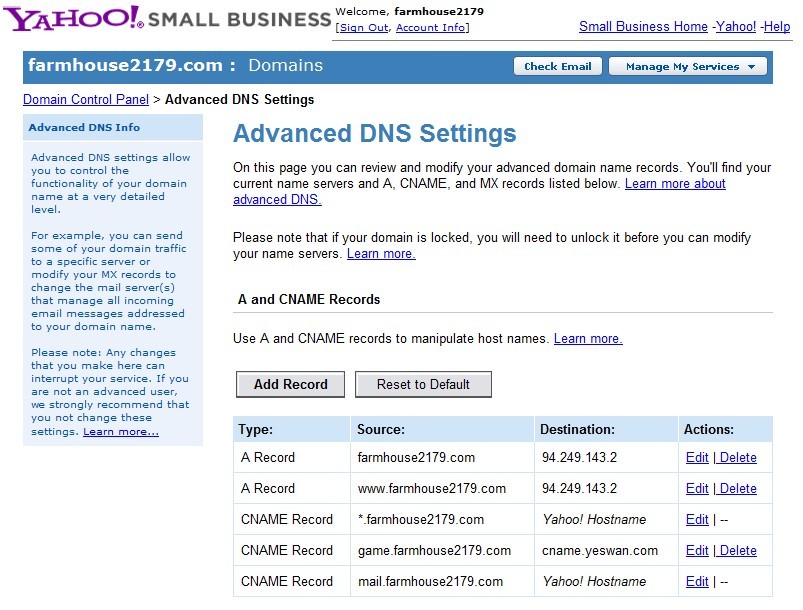Select the 'www.farmhouse2179.com' source cell
803x610 pixels.
tap(442, 489)
